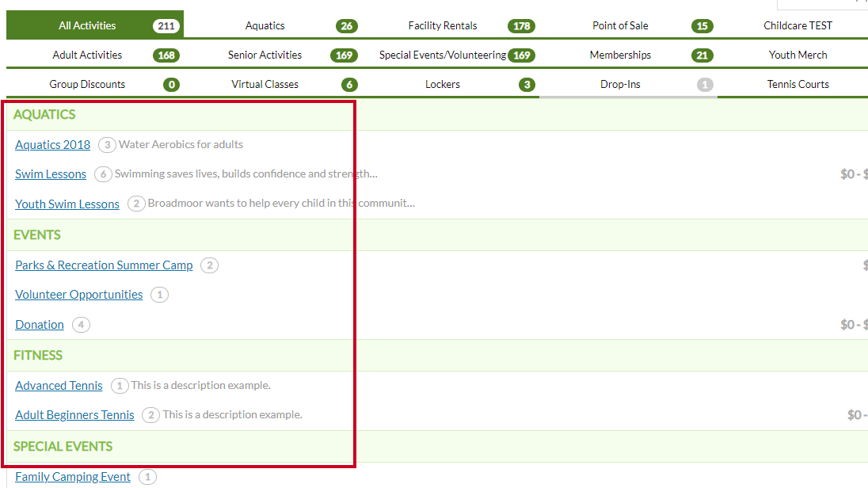Viewport: 868px width, 488px height.
Task: Click 'Broadmoor wants to help' description
Action: [x=281, y=204]
